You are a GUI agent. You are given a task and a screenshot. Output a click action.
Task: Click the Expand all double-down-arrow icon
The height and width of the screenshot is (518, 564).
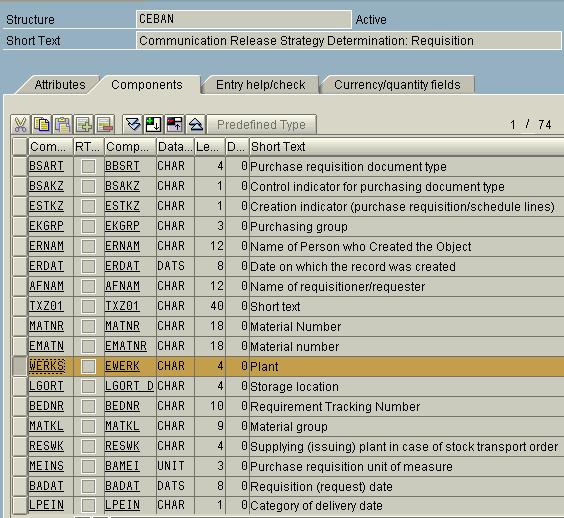coord(133,124)
